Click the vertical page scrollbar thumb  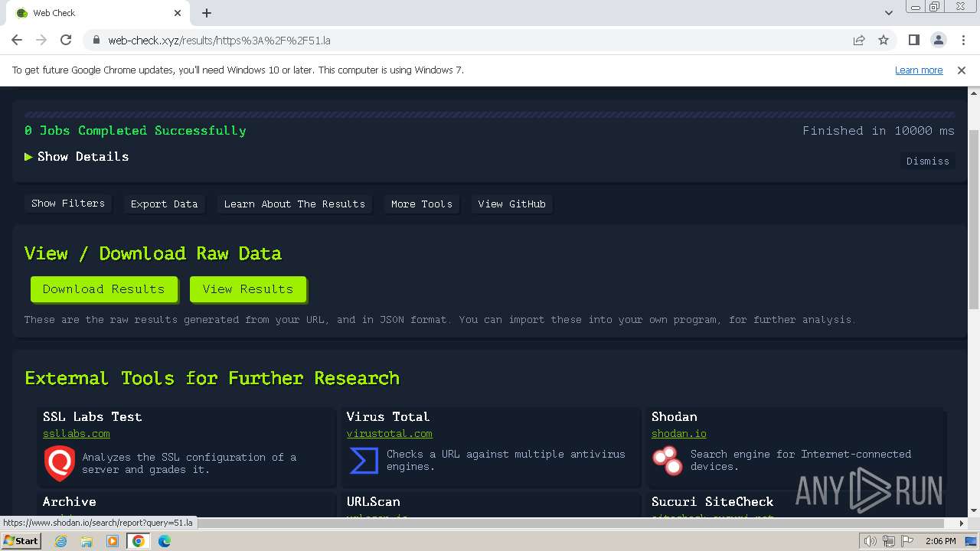click(x=974, y=219)
